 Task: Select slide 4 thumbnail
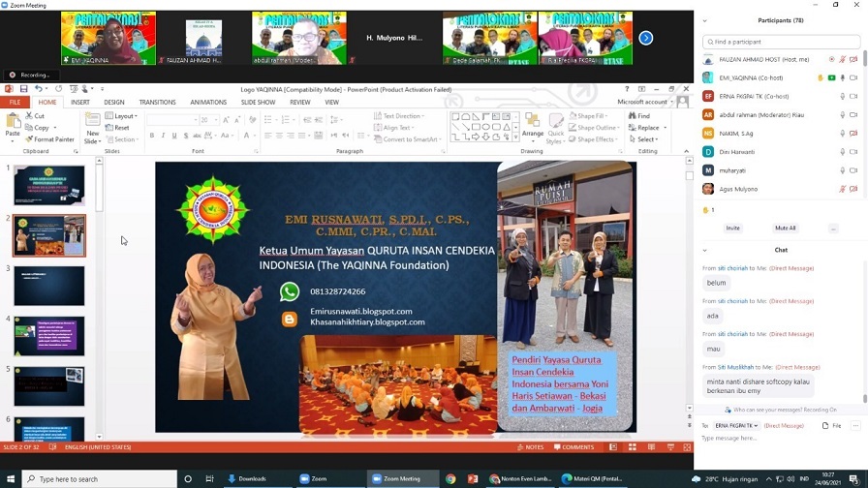[49, 336]
